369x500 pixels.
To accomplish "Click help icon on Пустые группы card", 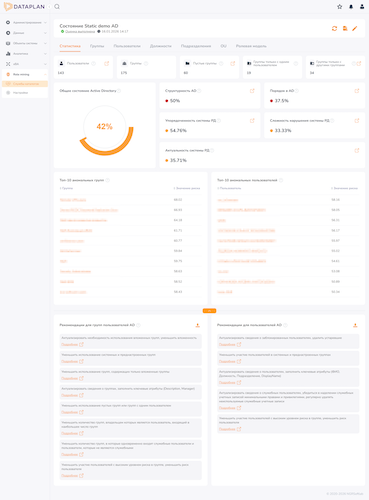I will point(221,63).
